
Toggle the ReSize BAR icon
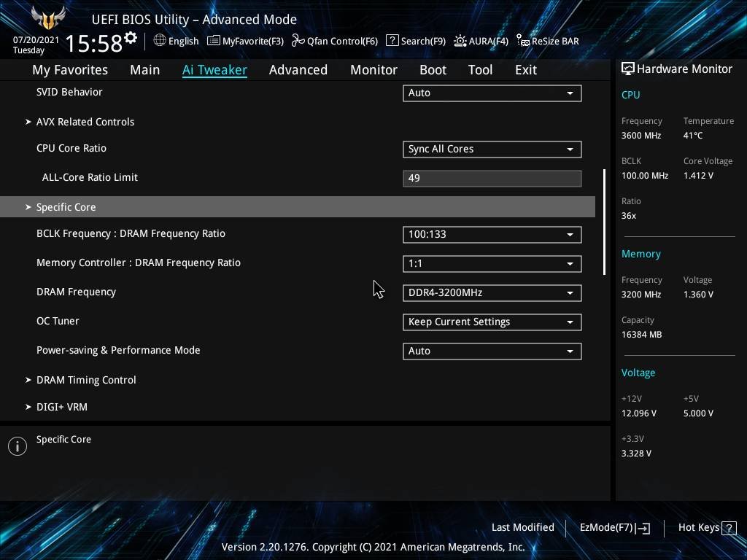click(522, 41)
